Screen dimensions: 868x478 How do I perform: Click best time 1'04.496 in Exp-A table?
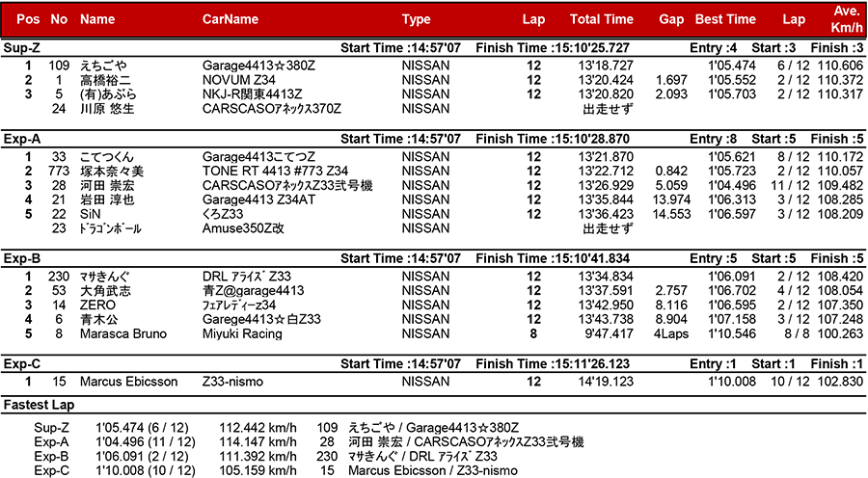tap(732, 186)
